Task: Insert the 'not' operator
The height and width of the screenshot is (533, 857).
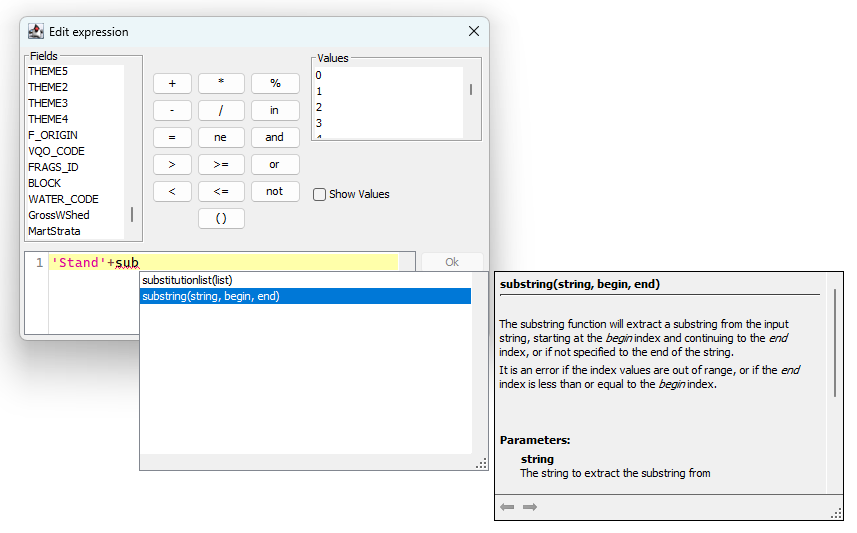Action: click(275, 191)
